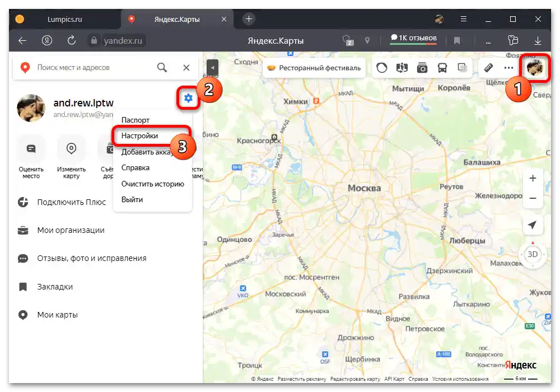Viewport: 560px width, 392px height.
Task: Open Ресторанный фестиваль banner
Action: (314, 68)
